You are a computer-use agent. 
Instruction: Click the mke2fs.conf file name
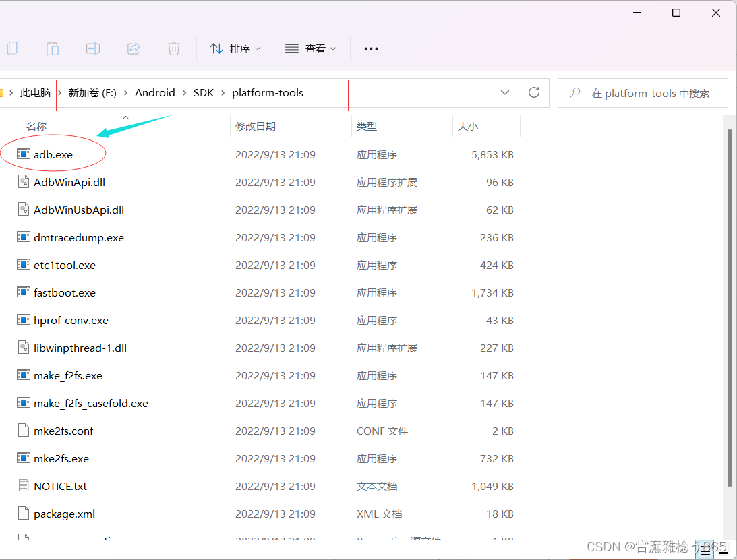(63, 431)
